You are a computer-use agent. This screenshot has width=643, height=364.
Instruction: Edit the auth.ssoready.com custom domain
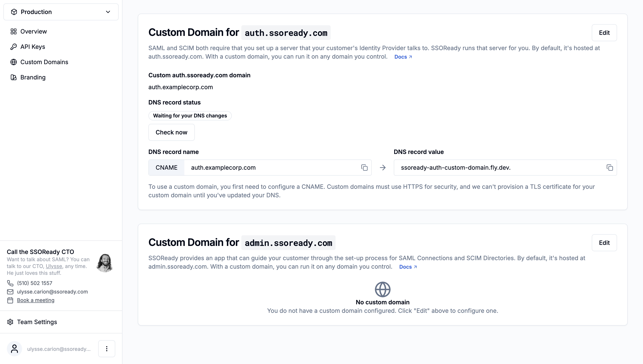604,33
